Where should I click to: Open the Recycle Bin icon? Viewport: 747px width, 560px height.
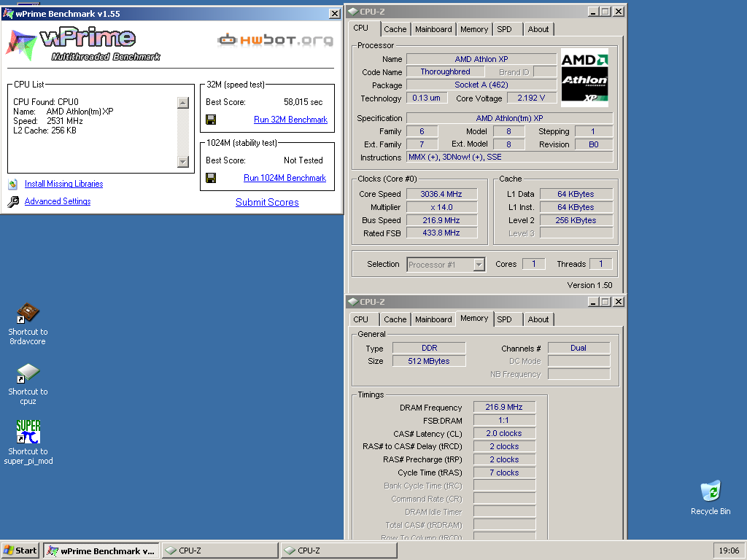pyautogui.click(x=711, y=491)
